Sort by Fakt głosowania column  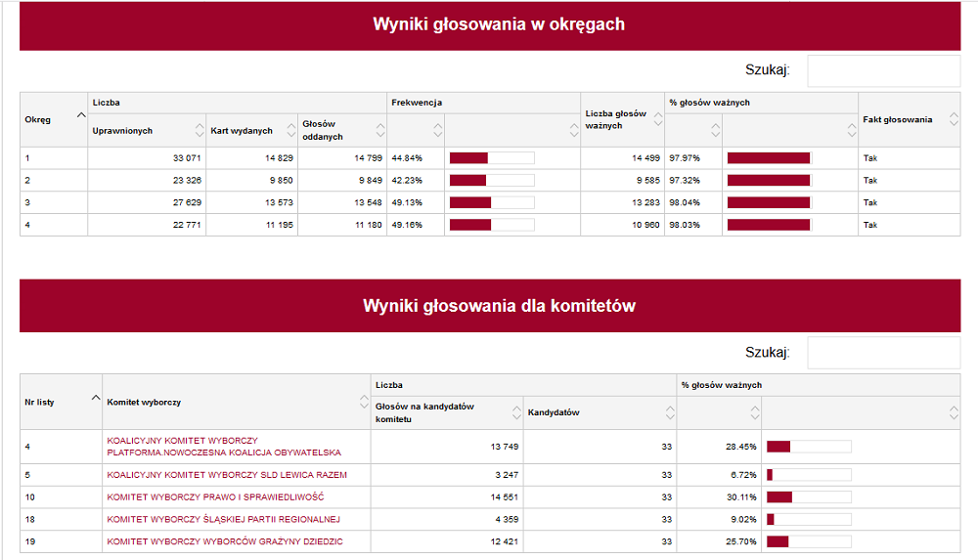[908, 119]
